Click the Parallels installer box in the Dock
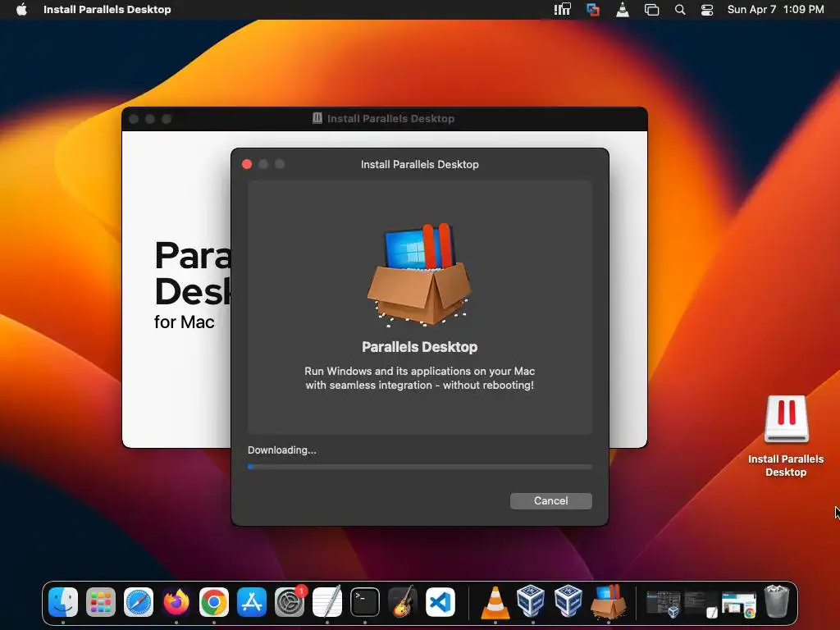 pos(608,601)
